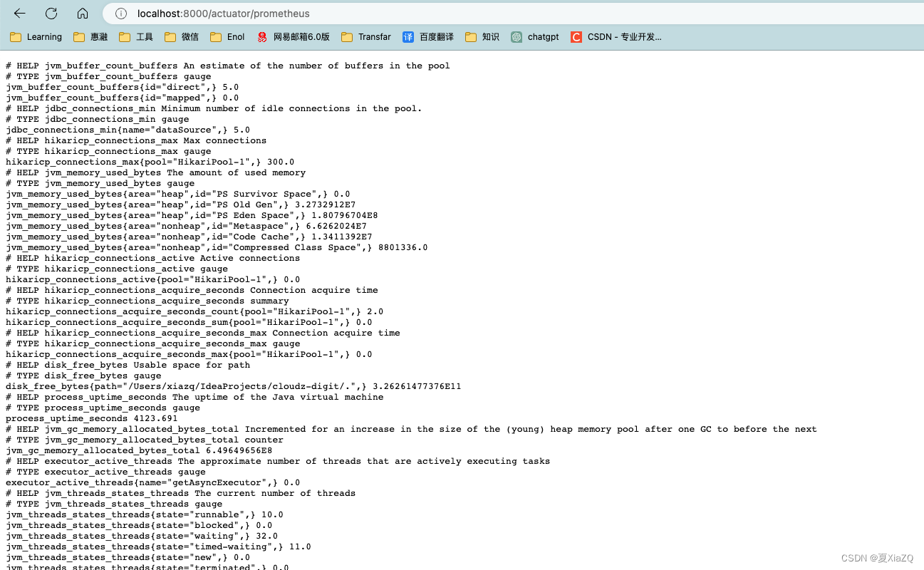The width and height of the screenshot is (924, 570).
Task: Click the 百度翻译 bookmark favicon
Action: (408, 37)
